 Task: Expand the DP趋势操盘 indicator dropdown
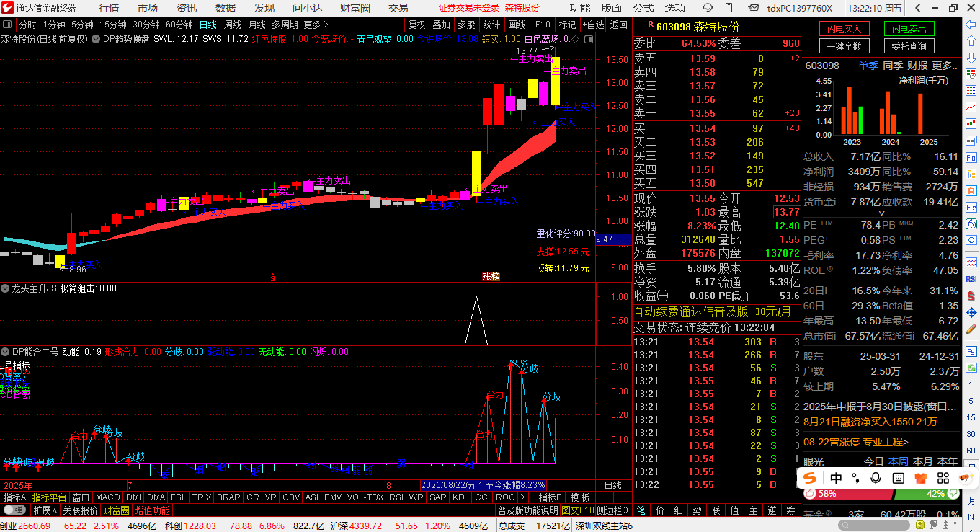[96, 39]
